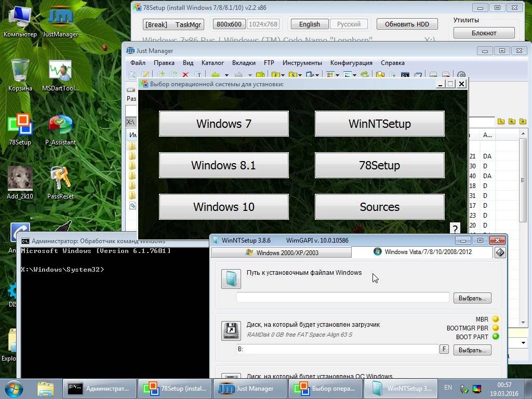532x399 pixels.
Task: Open the Конфигурация menu in Just Manager
Action: pyautogui.click(x=351, y=63)
